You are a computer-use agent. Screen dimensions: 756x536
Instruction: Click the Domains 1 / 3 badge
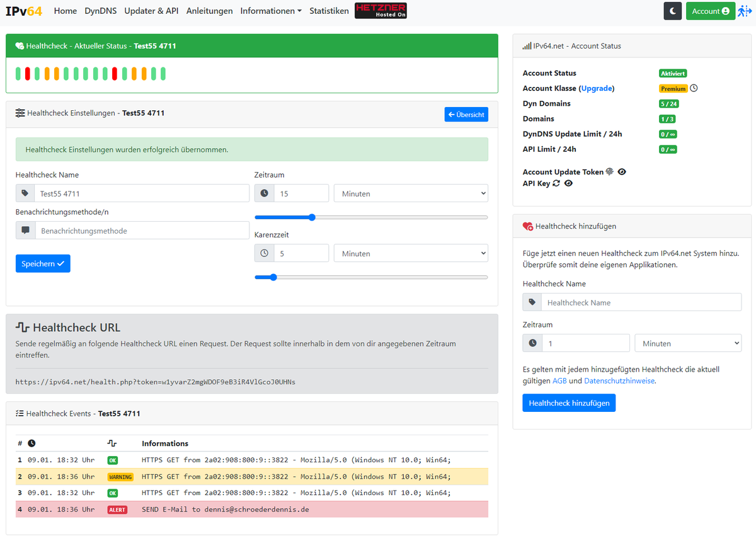[667, 119]
